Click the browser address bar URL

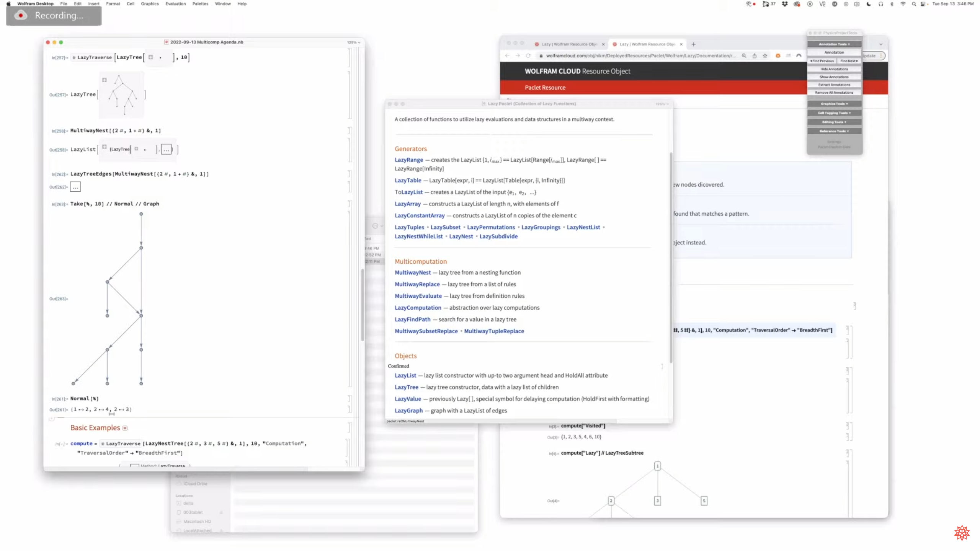(640, 56)
